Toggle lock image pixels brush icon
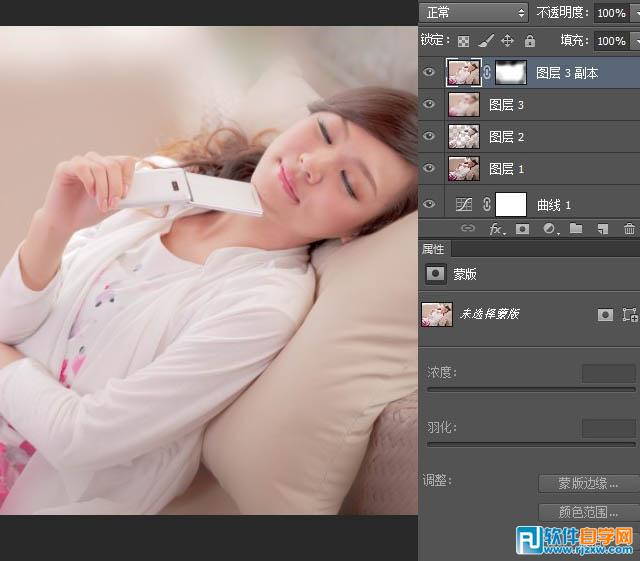This screenshot has width=640, height=561. pyautogui.click(x=486, y=40)
